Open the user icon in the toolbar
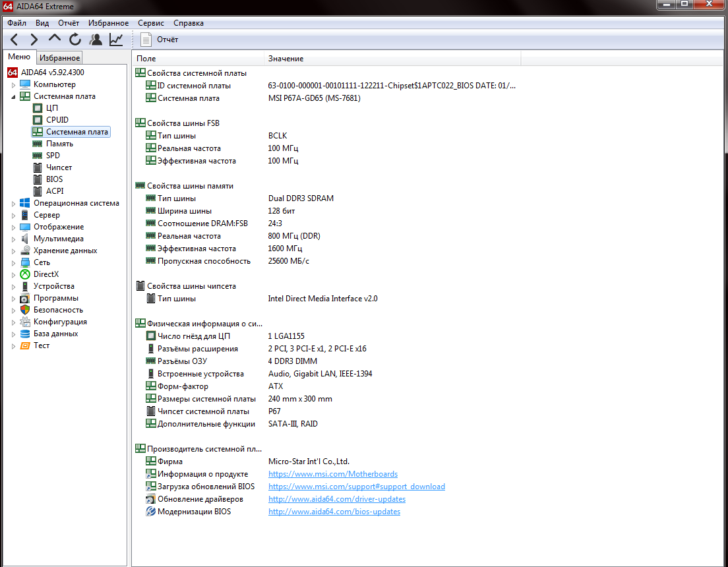The height and width of the screenshot is (567, 728). 96,40
